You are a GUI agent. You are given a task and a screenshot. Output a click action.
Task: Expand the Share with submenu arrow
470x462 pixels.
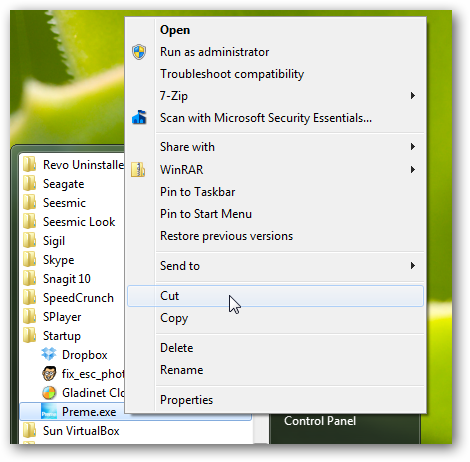tap(413, 147)
